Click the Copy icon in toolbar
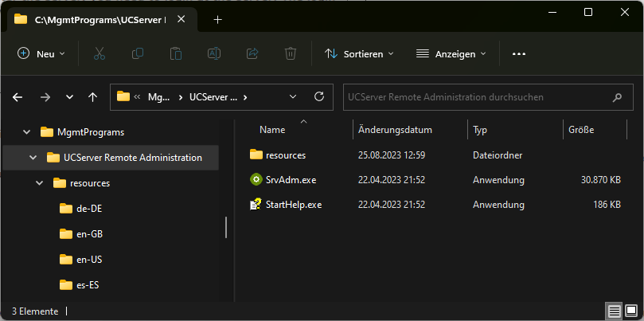The width and height of the screenshot is (644, 321). (x=138, y=54)
